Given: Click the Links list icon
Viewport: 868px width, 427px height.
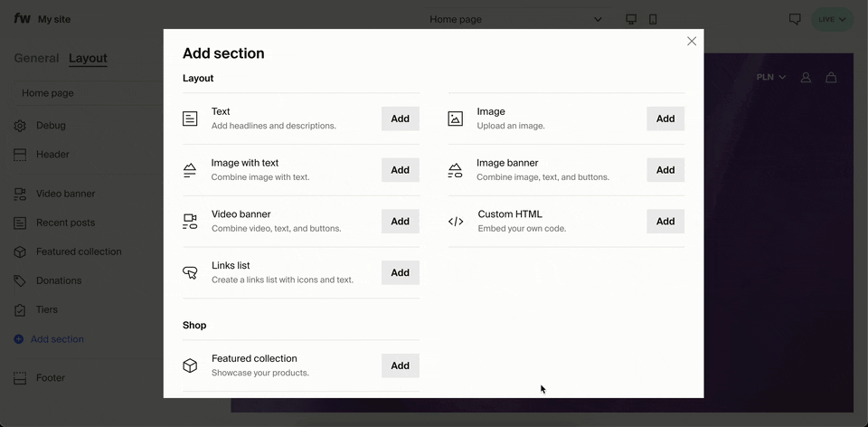Looking at the screenshot, I should (190, 272).
